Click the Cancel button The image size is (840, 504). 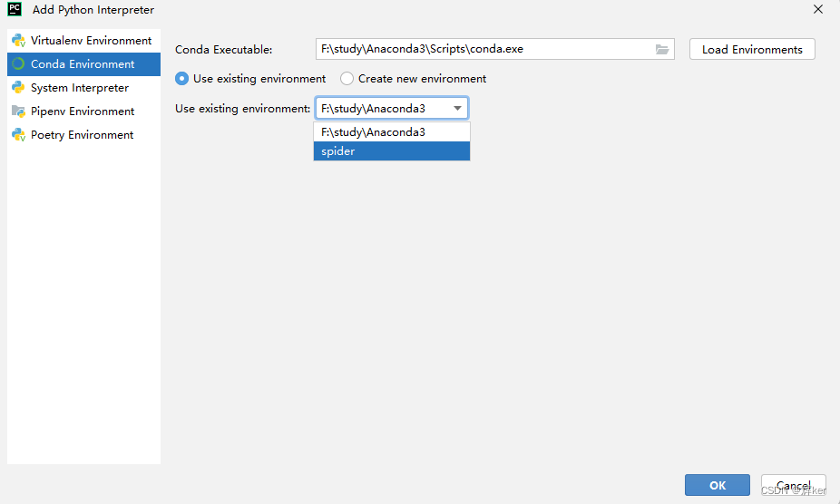(x=794, y=485)
